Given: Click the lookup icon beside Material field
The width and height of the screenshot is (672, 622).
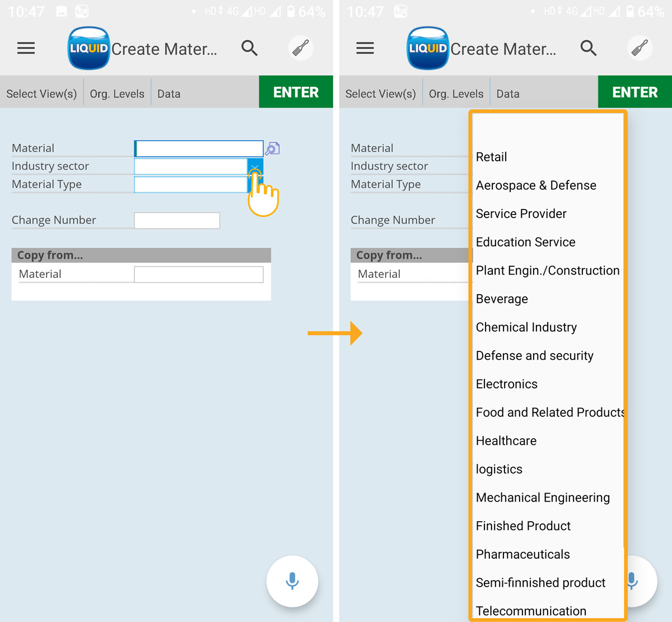Looking at the screenshot, I should point(272,148).
